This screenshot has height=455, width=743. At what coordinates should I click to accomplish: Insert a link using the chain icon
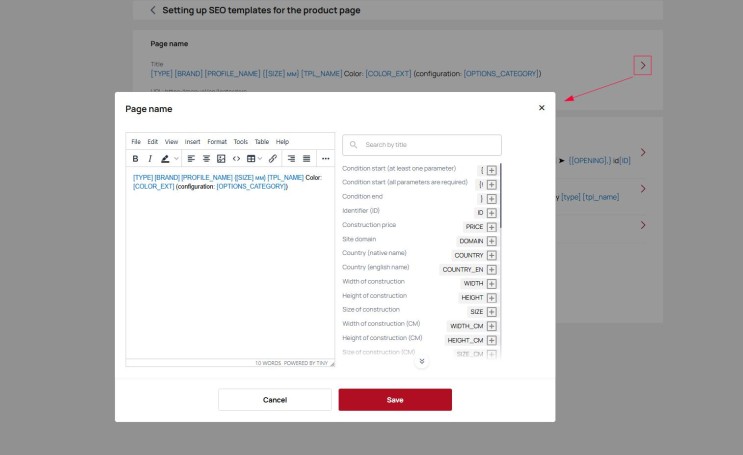[272, 158]
